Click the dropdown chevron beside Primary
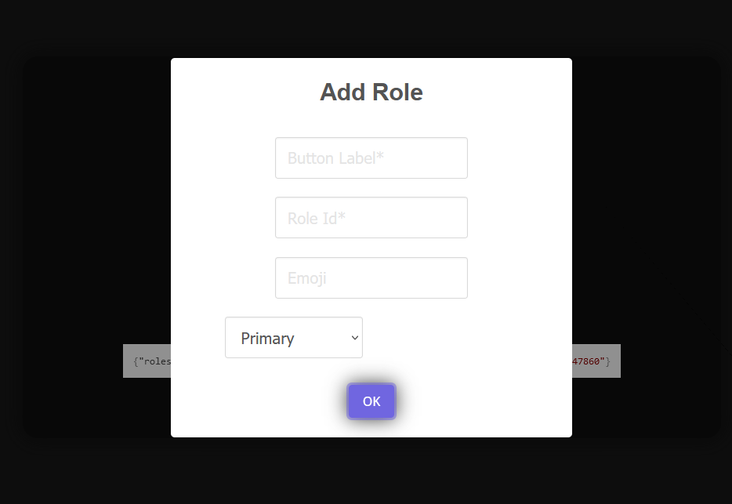Screen dimensions: 732x504 [354, 338]
